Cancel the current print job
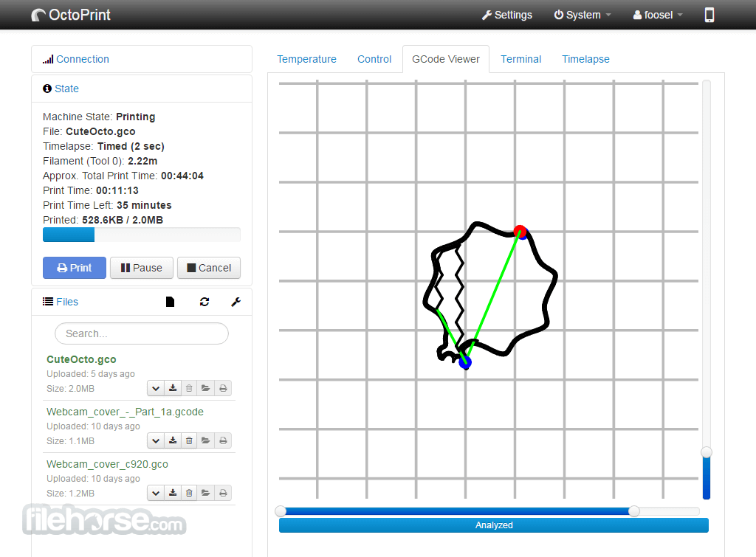 (209, 268)
